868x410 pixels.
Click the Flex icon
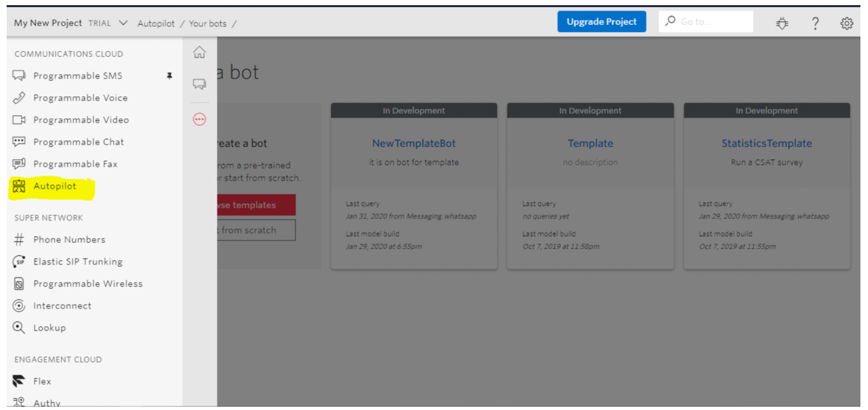[19, 381]
